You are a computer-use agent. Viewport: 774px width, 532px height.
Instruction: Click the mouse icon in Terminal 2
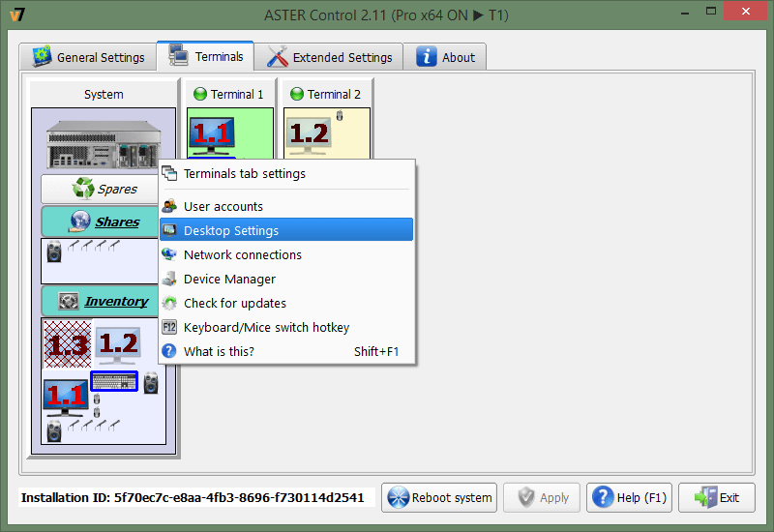tap(340, 116)
